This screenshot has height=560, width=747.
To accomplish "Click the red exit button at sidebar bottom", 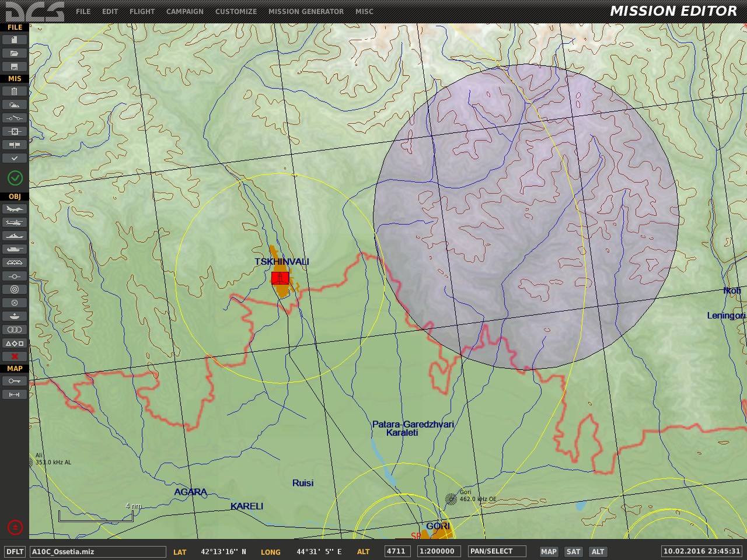I will click(x=15, y=527).
